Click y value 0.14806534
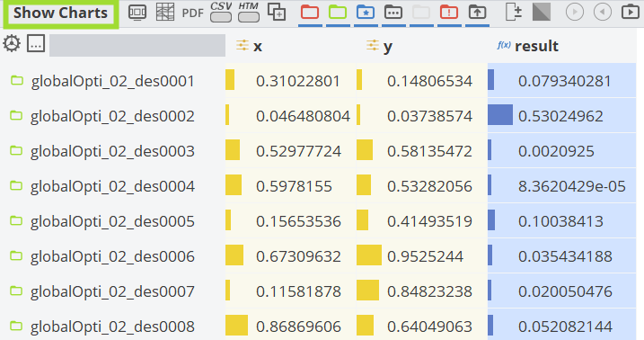 [x=429, y=81]
